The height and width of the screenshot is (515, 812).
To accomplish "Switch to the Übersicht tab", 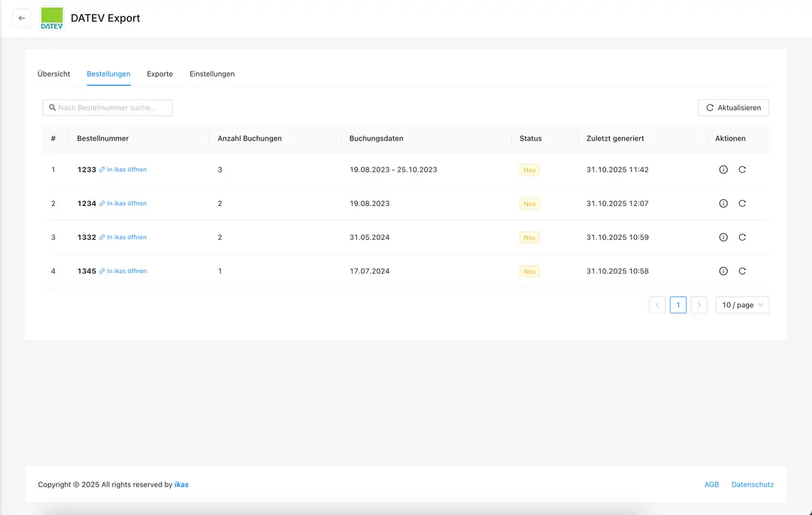I will point(53,74).
